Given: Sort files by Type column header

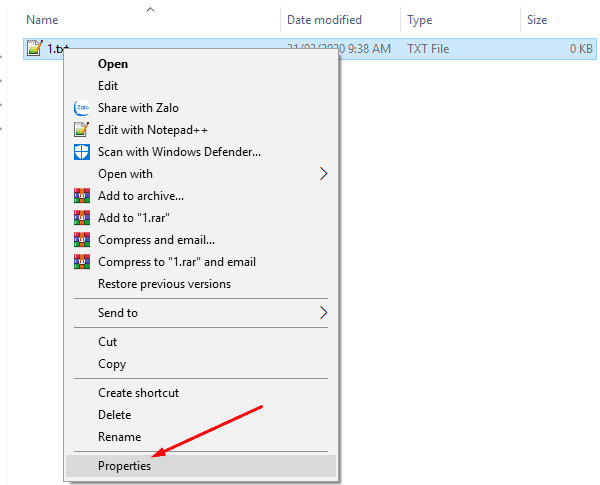Looking at the screenshot, I should 420,20.
